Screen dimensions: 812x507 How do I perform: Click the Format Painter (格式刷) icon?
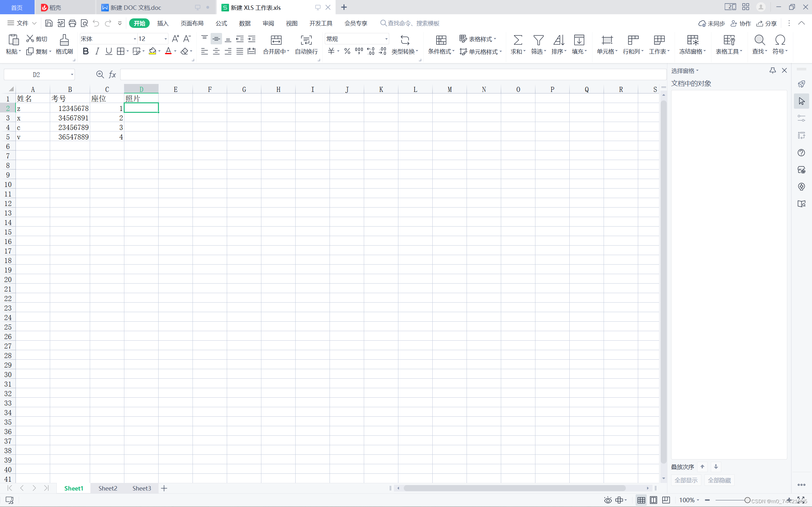pyautogui.click(x=64, y=41)
